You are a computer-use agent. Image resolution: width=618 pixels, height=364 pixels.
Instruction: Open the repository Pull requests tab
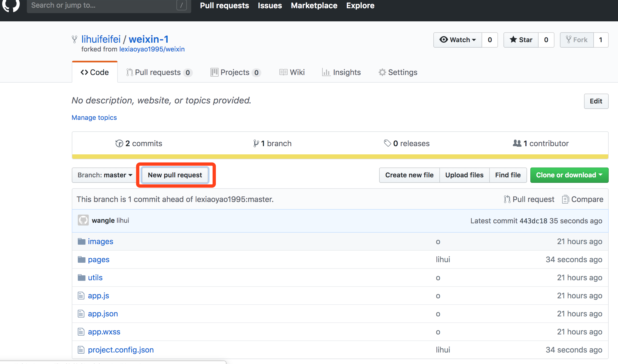159,72
